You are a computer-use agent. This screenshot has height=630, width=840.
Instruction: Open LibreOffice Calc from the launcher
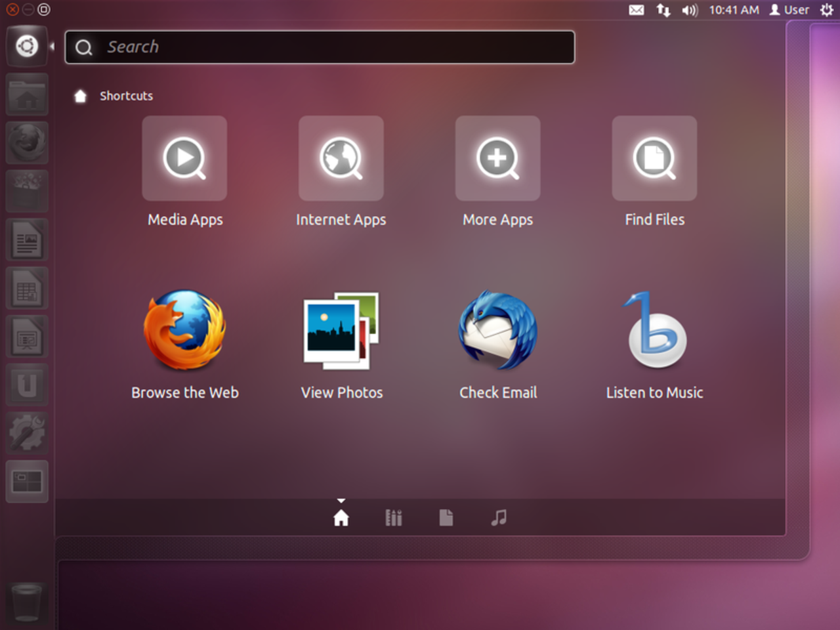pos(27,288)
